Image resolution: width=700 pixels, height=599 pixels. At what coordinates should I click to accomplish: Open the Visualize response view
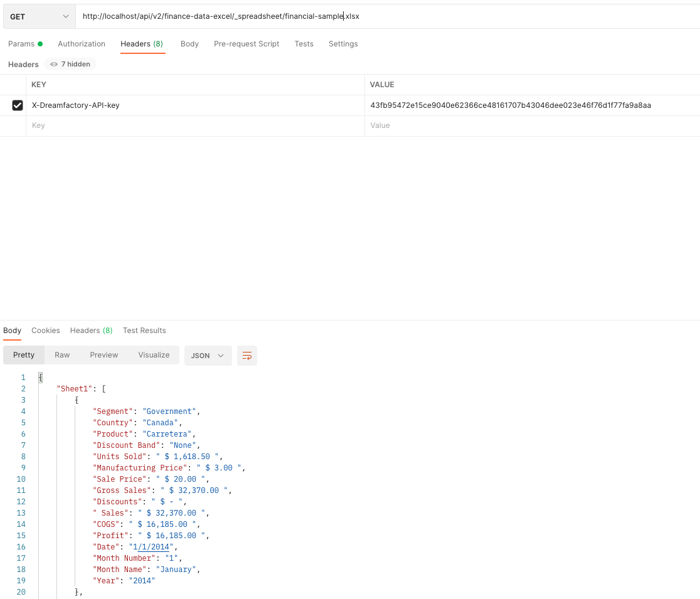tap(154, 355)
